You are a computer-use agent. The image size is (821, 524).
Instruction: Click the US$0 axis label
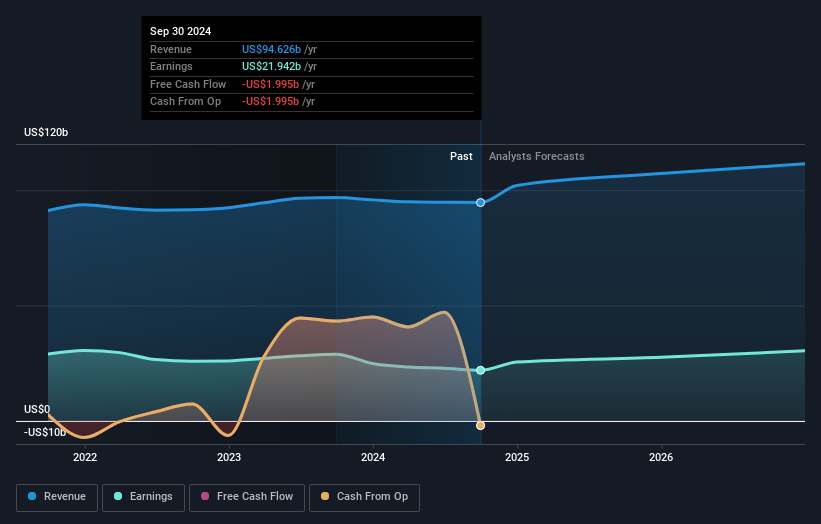[x=37, y=409]
